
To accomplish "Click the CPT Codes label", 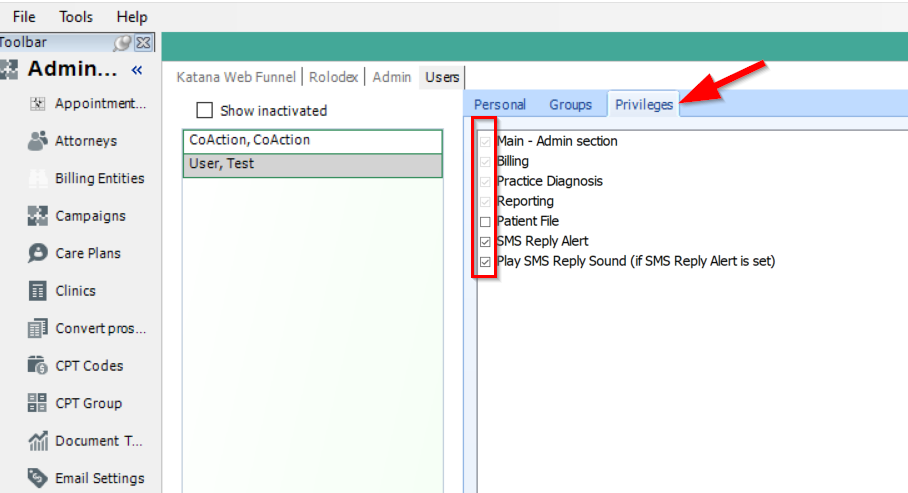I will [x=89, y=366].
